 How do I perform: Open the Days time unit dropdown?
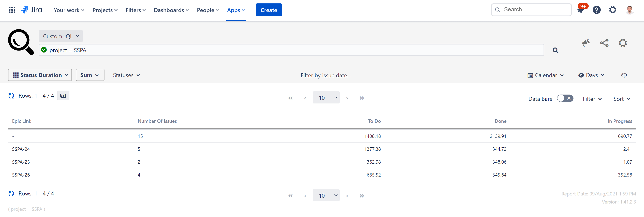click(591, 75)
